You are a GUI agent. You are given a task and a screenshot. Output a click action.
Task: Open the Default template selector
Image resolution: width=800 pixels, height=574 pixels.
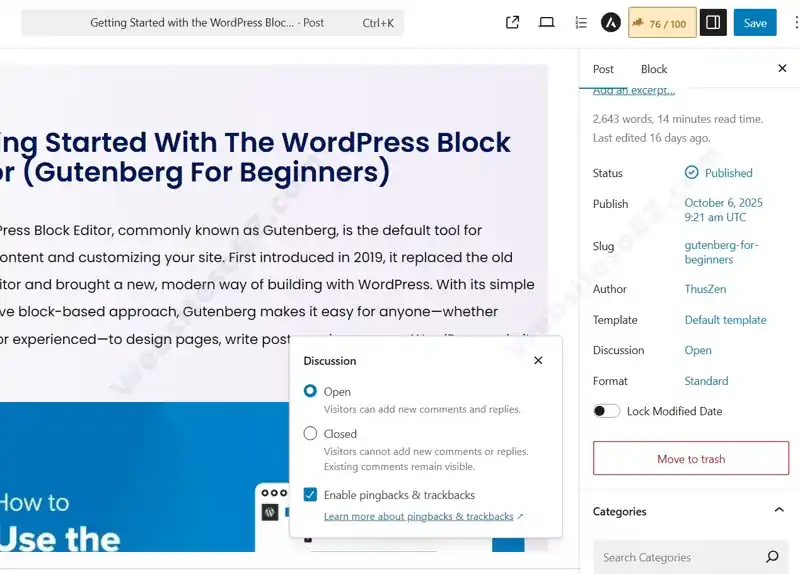(725, 320)
